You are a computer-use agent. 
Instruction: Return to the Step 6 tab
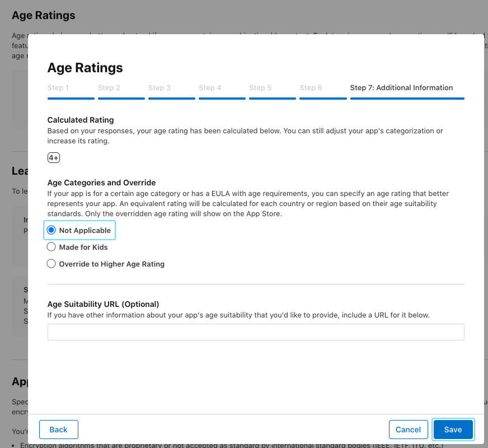coord(323,91)
